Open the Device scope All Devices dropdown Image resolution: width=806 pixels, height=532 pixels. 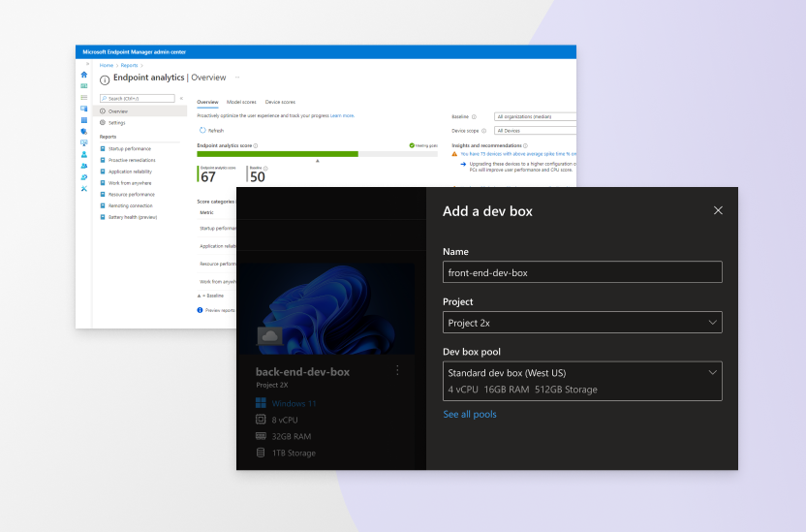pos(535,130)
